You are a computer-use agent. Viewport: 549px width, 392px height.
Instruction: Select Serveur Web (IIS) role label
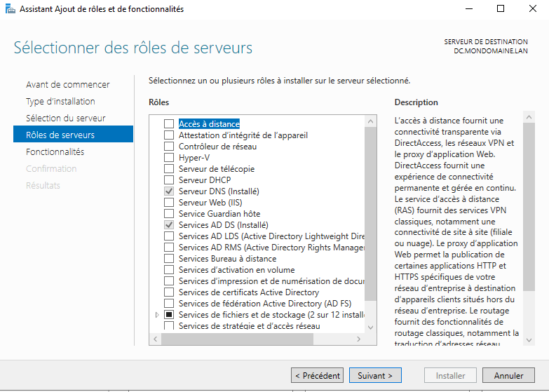(x=210, y=203)
